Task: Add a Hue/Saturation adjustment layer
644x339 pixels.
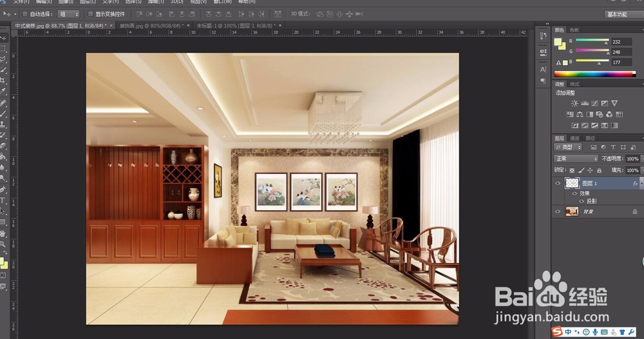Action: click(570, 114)
